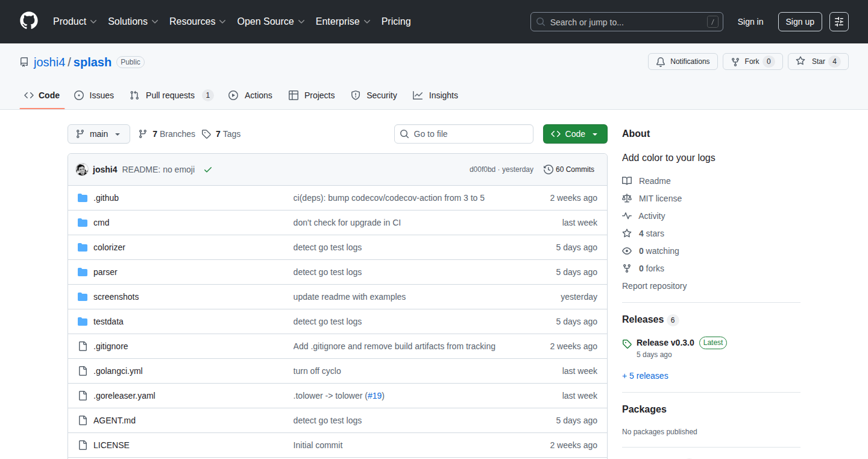
Task: Click the .goreleaser.yaml file icon
Action: [x=83, y=396]
